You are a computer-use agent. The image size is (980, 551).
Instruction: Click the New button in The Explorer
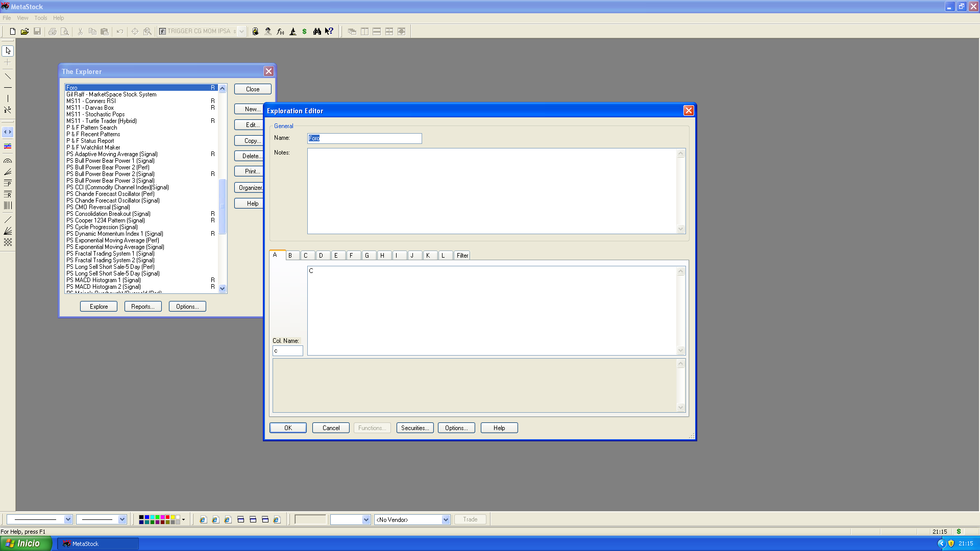(253, 109)
